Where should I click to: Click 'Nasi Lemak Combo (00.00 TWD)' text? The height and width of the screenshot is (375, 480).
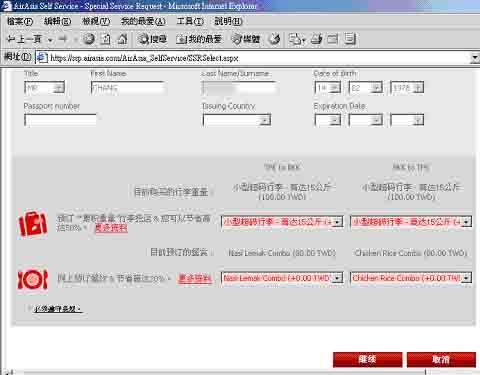click(282, 253)
